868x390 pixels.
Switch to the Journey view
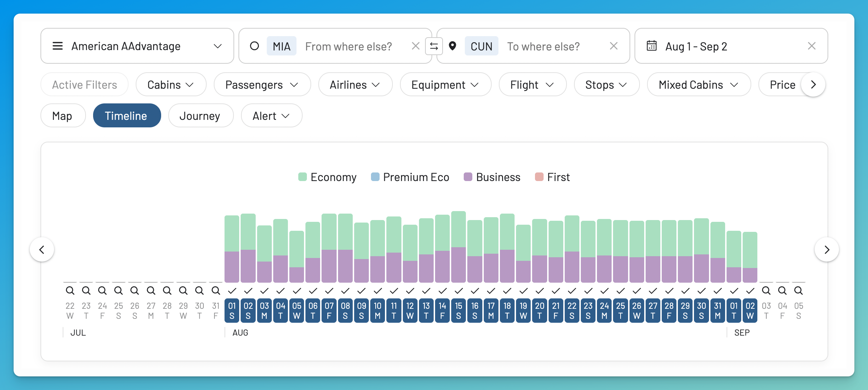coord(200,116)
